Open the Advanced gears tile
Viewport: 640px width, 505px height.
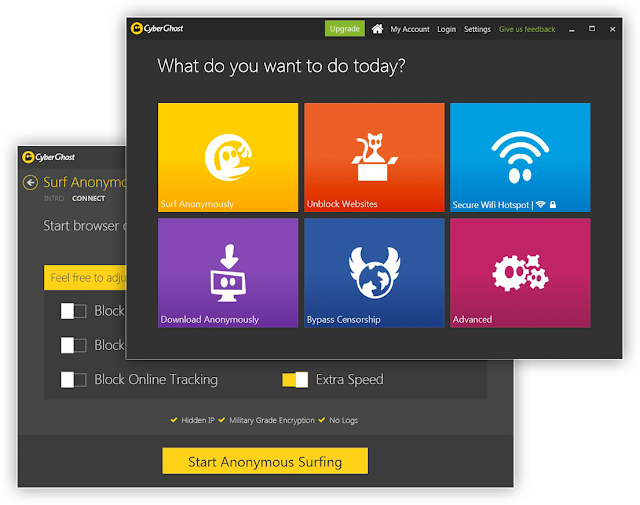click(520, 273)
